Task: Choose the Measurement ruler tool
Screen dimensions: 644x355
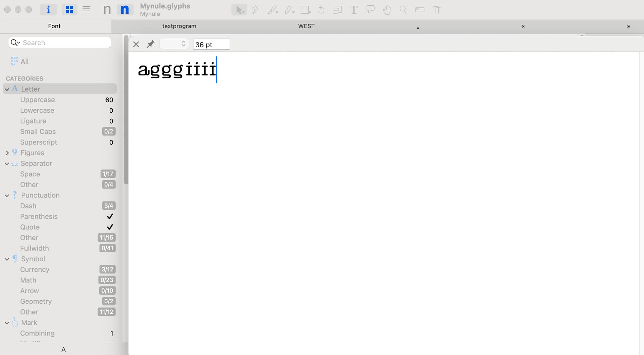Action: tap(420, 10)
